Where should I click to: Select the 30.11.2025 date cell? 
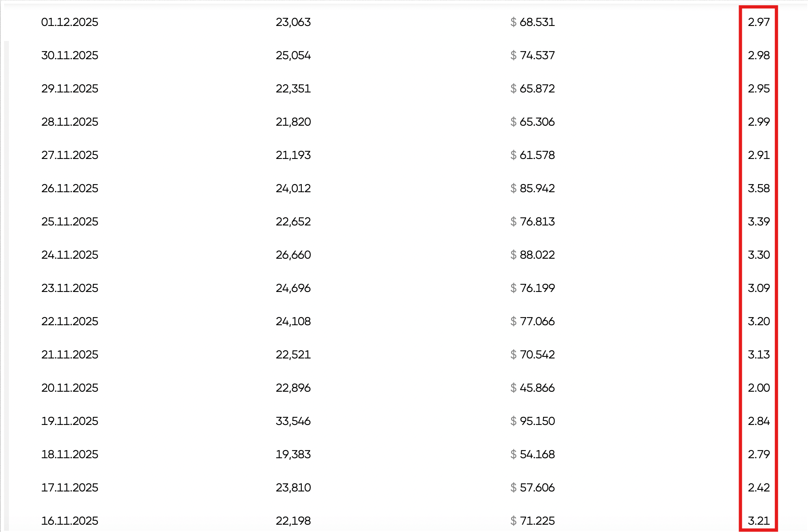click(70, 55)
